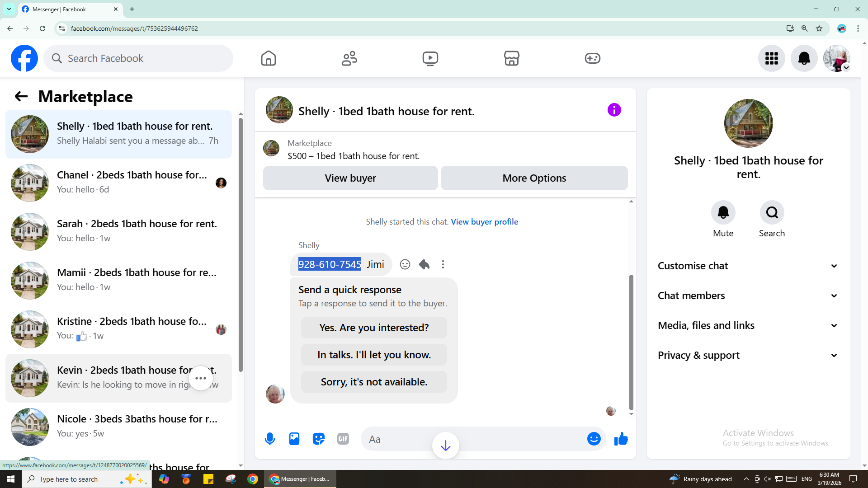Attach a photo using image icon
The image size is (868, 488).
[x=294, y=439]
